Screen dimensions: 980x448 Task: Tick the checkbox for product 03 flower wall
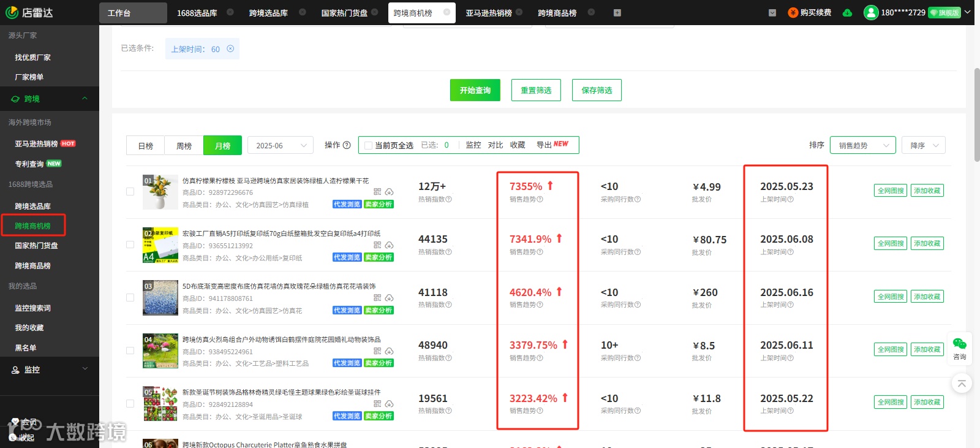tap(130, 297)
